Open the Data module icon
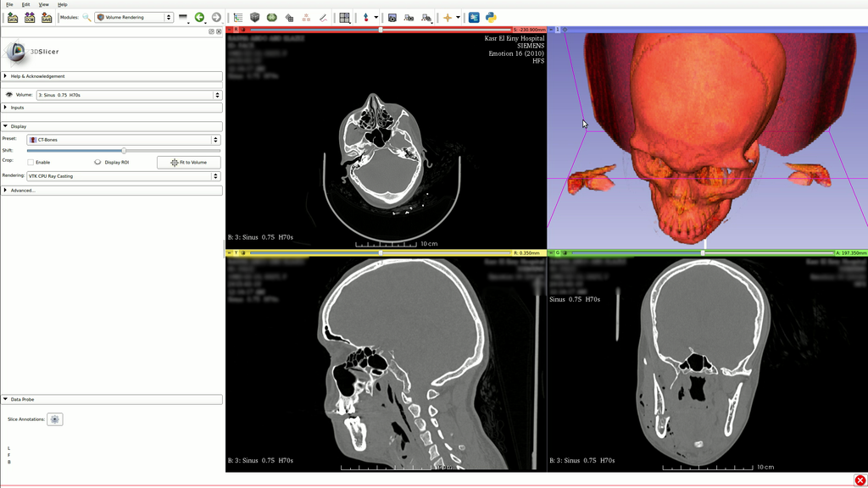Screen dimensions: 868x488 tap(238, 18)
